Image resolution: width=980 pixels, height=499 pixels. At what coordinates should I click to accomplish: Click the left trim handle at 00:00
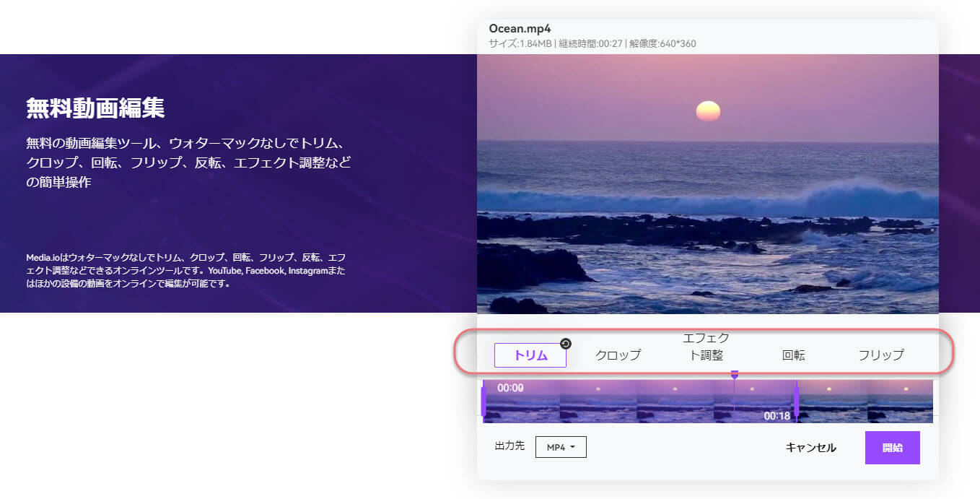(x=483, y=402)
